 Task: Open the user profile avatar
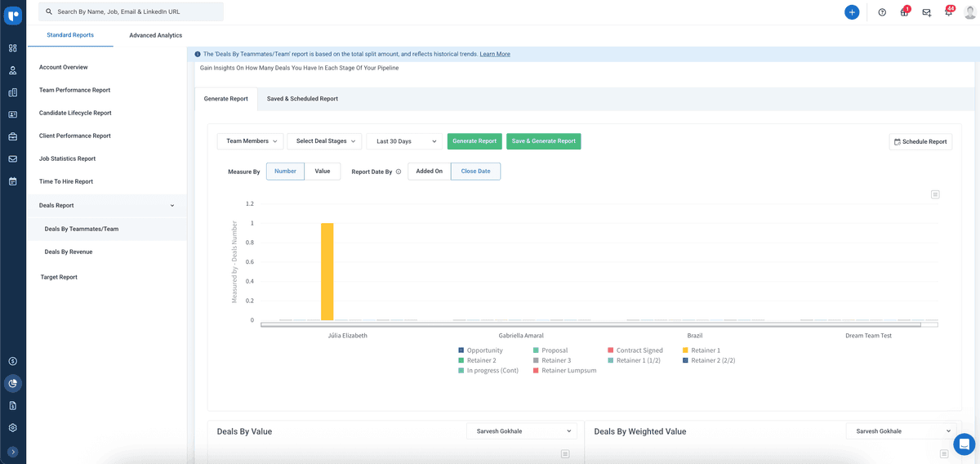click(970, 12)
